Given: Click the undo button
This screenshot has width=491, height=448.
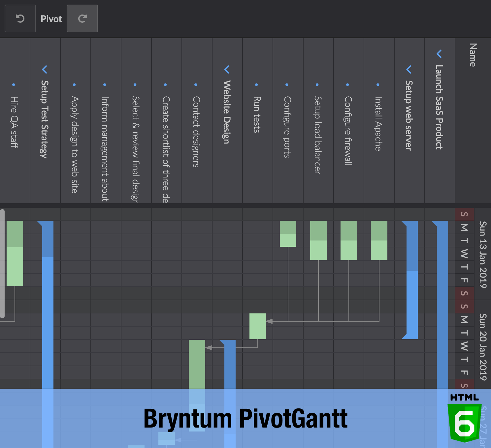Looking at the screenshot, I should pos(20,18).
